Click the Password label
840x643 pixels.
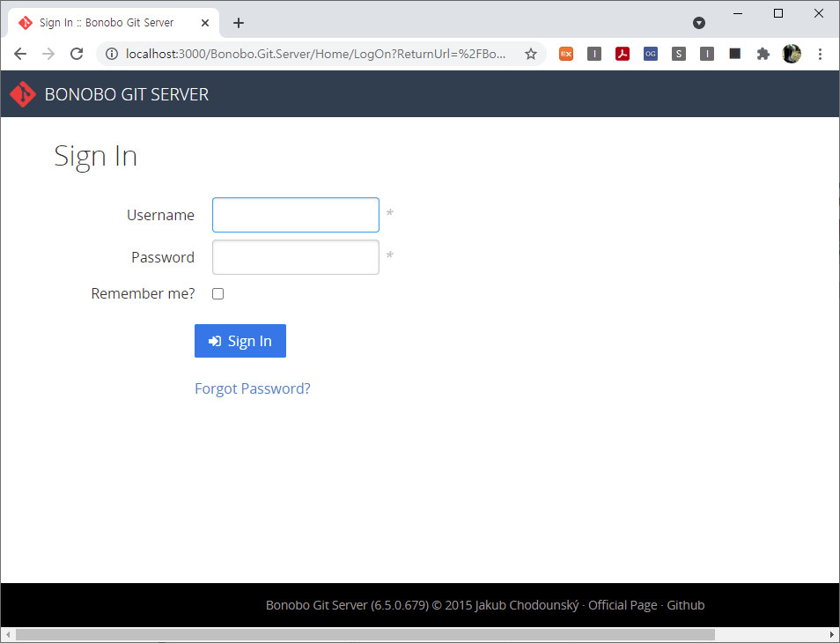162,257
